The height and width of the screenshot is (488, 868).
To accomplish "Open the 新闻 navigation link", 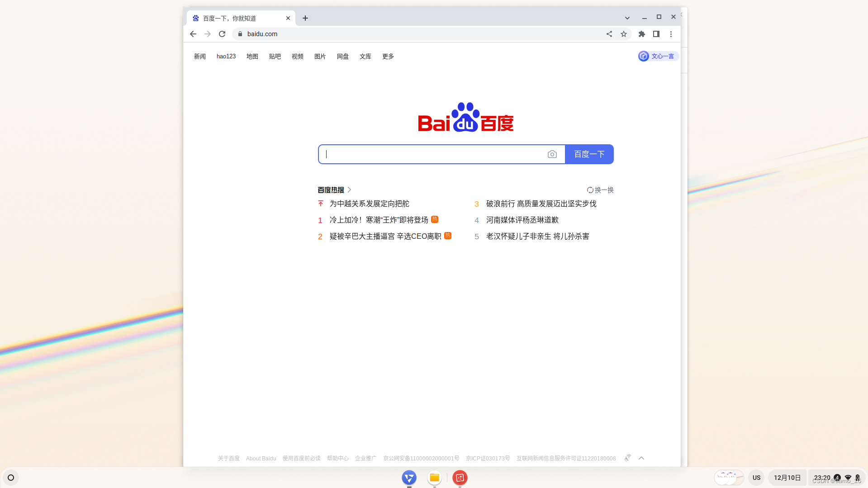I will (x=200, y=57).
